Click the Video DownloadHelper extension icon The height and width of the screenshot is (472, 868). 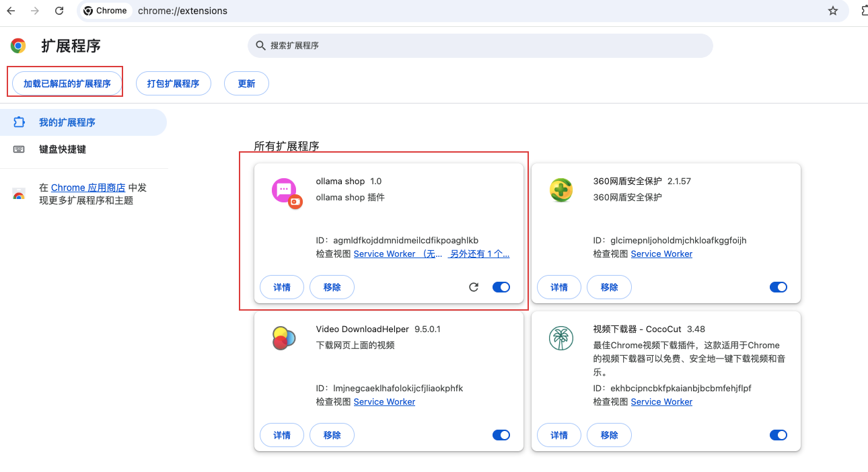click(284, 338)
